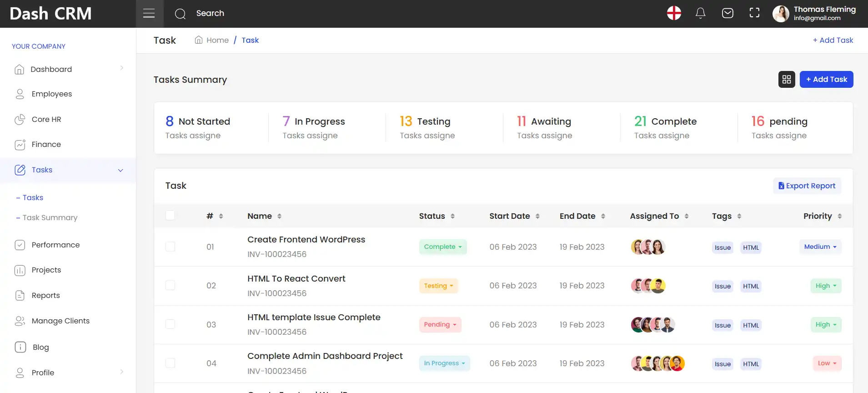Check the box for task 01
The height and width of the screenshot is (393, 868).
pos(170,247)
